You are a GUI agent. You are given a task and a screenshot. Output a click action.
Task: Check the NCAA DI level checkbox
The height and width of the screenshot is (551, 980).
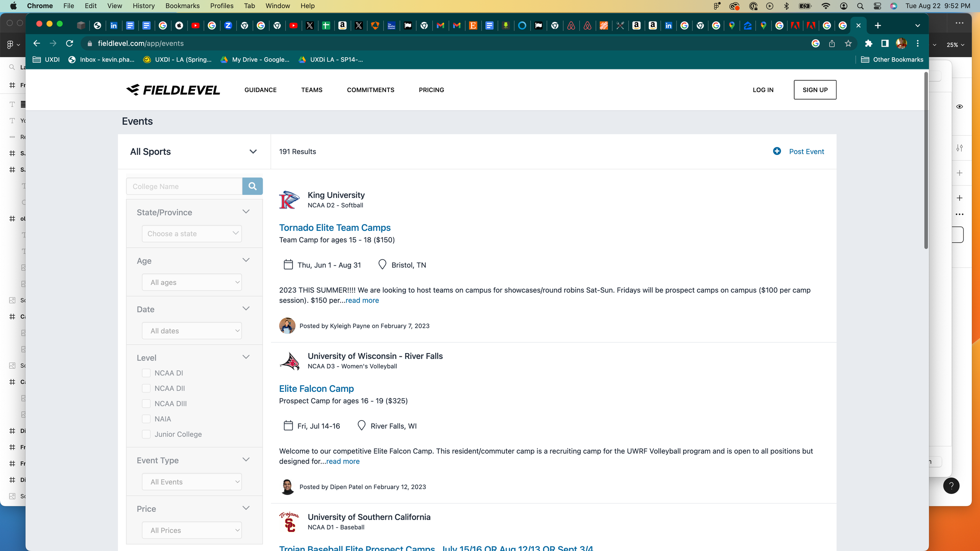point(146,373)
